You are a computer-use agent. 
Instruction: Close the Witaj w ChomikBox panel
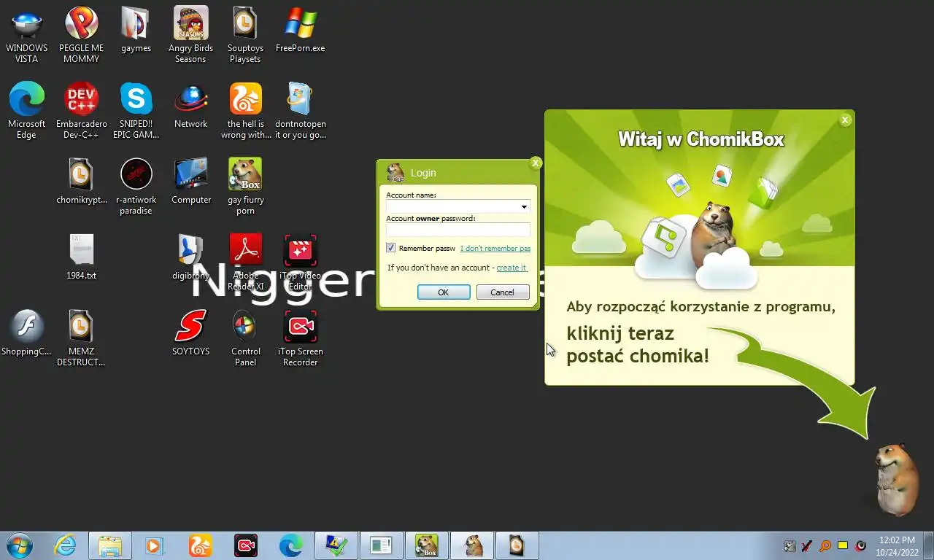click(x=845, y=120)
